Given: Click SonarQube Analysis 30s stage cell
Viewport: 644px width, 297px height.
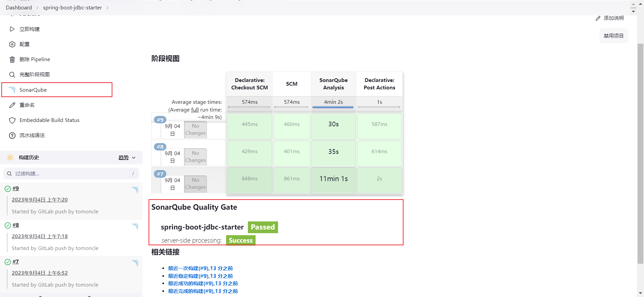Looking at the screenshot, I should click(333, 126).
